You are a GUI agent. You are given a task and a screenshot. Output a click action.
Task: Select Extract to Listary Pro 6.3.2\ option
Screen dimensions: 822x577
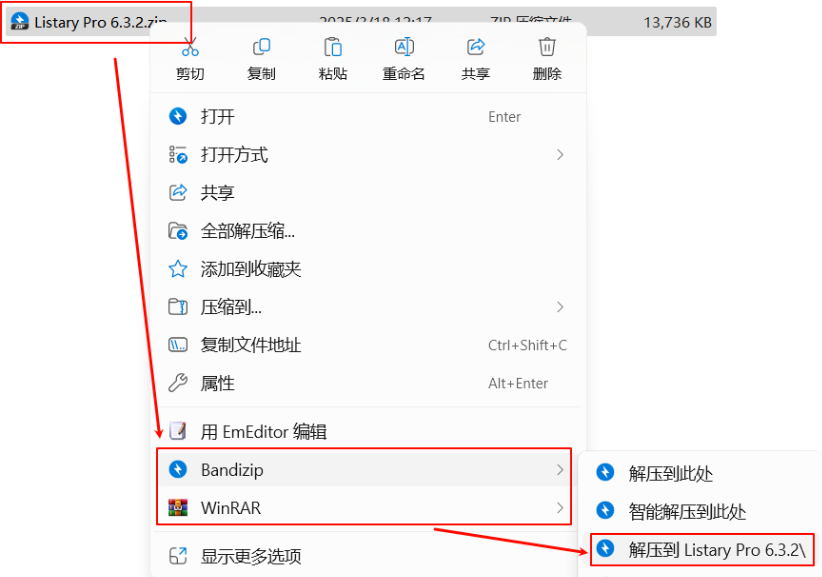point(702,549)
